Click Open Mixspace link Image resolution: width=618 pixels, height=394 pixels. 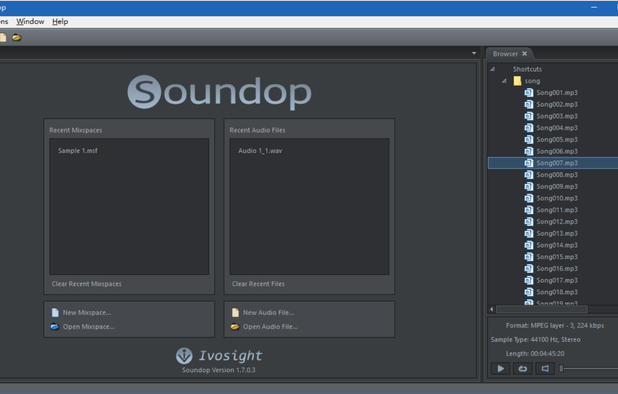[88, 327]
